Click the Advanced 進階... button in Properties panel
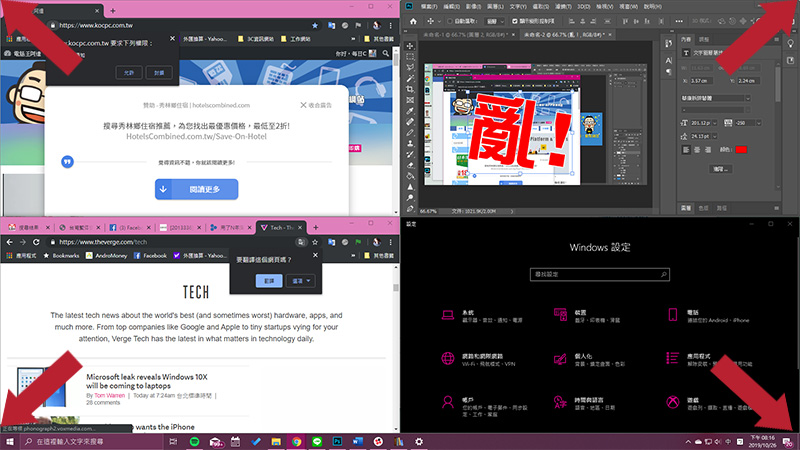The height and width of the screenshot is (450, 800). [x=720, y=169]
